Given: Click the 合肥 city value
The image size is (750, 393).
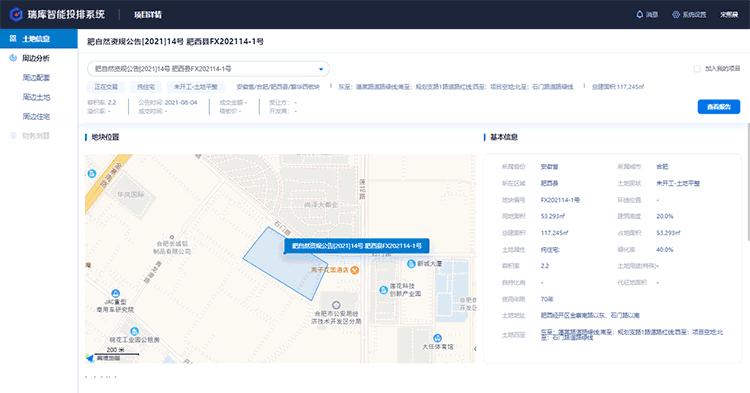Looking at the screenshot, I should (662, 167).
